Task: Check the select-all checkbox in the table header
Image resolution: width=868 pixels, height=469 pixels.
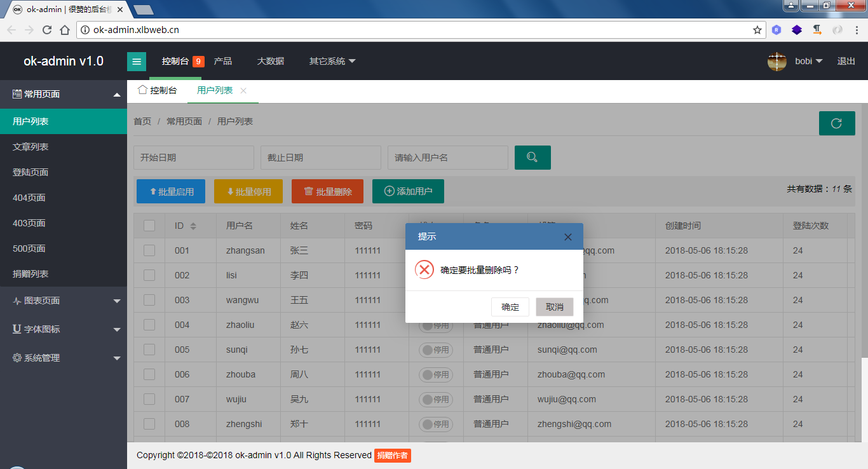Action: point(149,226)
